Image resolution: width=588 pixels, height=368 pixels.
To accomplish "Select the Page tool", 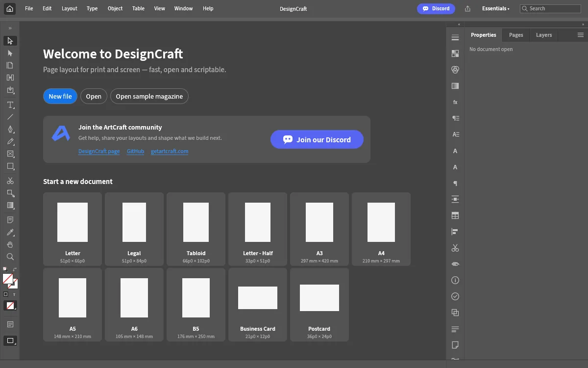I will click(x=10, y=65).
